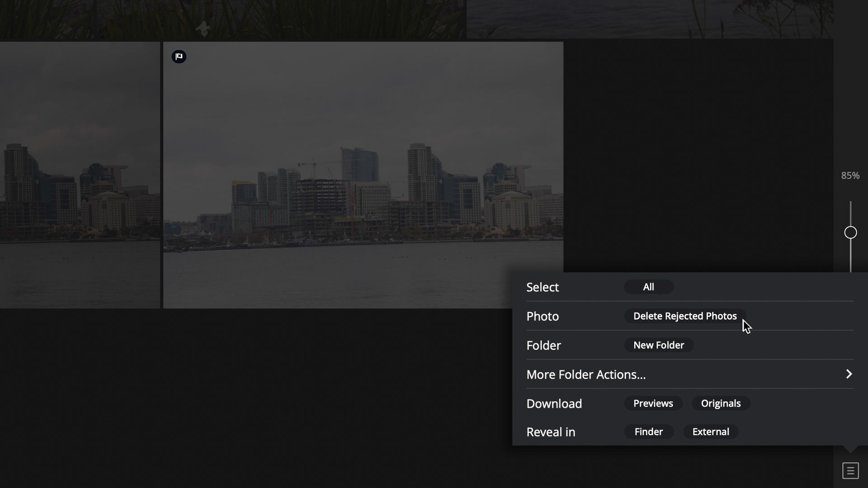Select the water photo at top right
Screen dimensions: 868x488
(650, 19)
